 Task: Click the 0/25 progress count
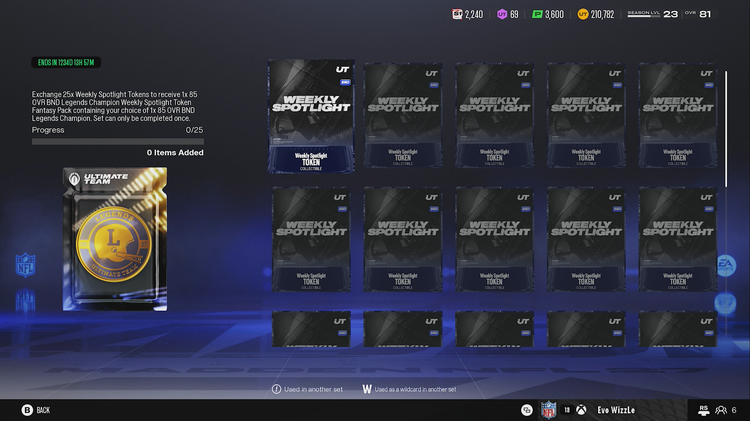(194, 130)
